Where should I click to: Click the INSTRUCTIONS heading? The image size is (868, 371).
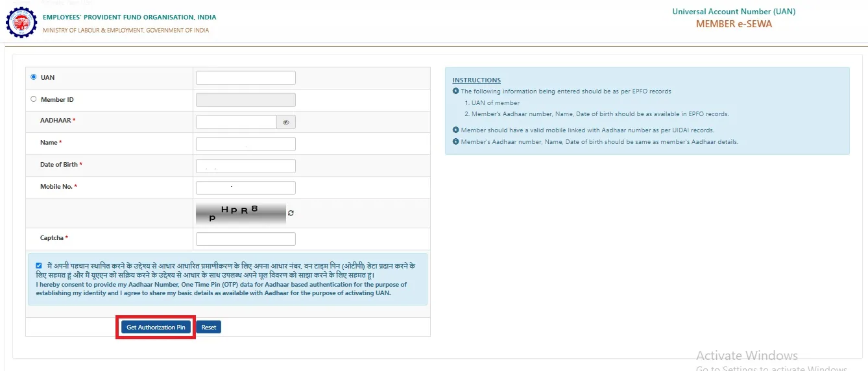[x=476, y=80]
